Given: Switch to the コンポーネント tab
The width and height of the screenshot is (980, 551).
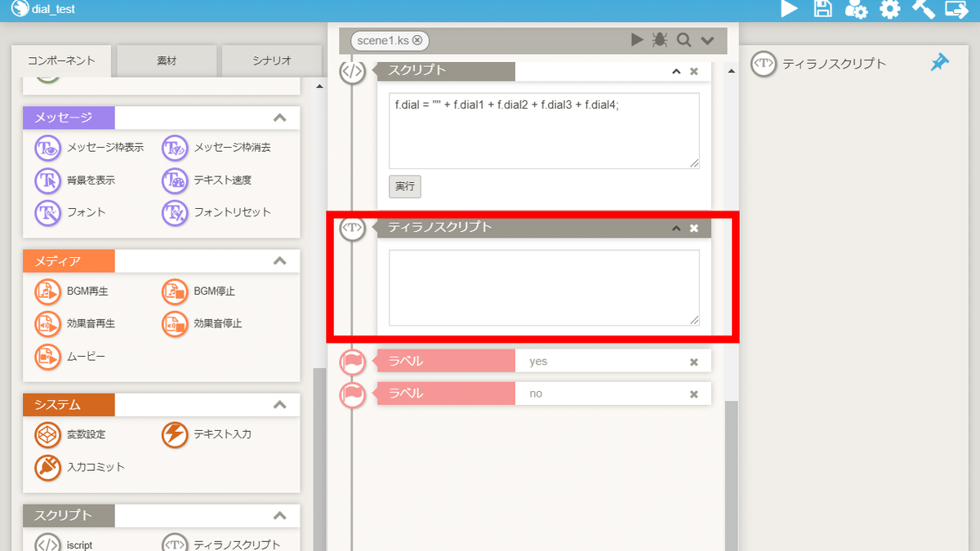Looking at the screenshot, I should (61, 61).
